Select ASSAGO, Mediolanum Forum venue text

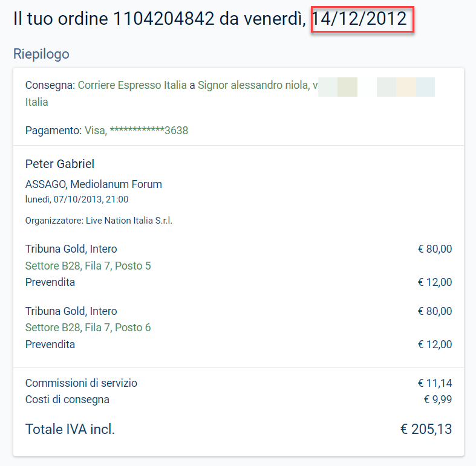click(94, 184)
